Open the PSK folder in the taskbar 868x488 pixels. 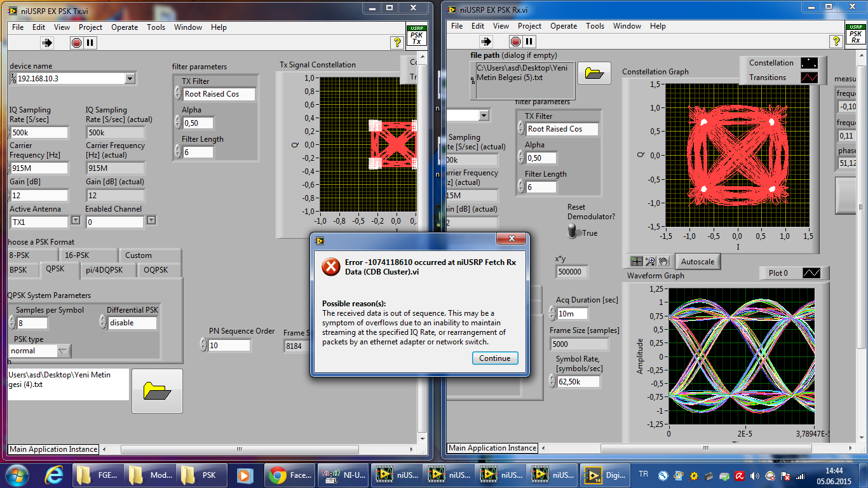tap(203, 475)
